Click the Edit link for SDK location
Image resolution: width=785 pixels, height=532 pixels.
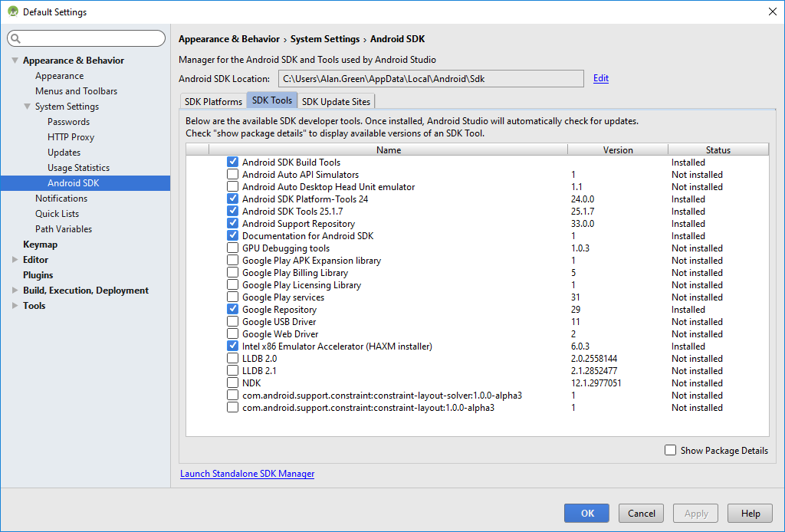tap(601, 78)
